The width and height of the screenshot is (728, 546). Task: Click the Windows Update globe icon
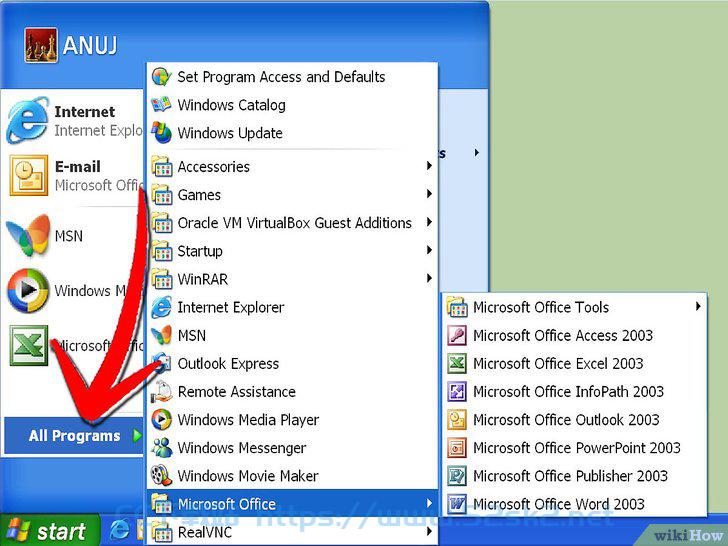pos(162,133)
